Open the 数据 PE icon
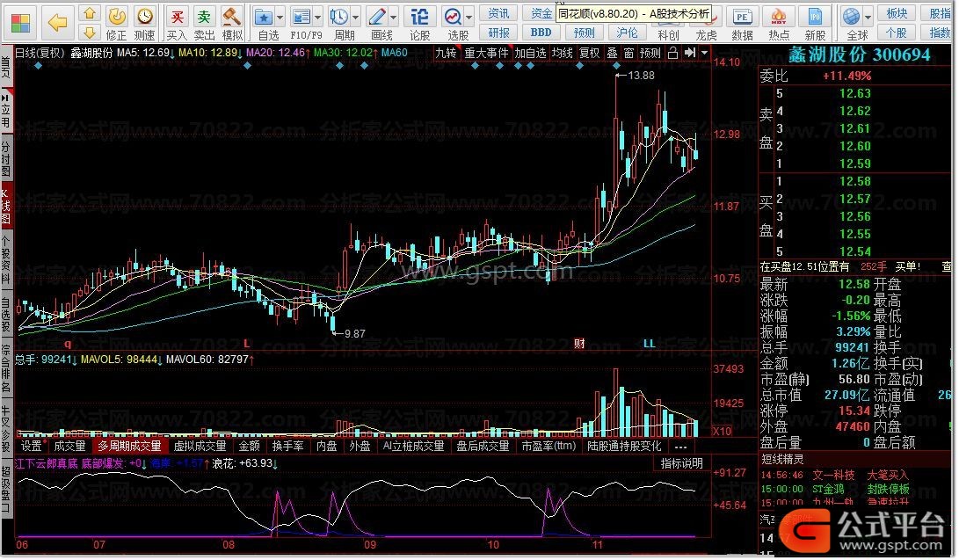 click(x=742, y=17)
